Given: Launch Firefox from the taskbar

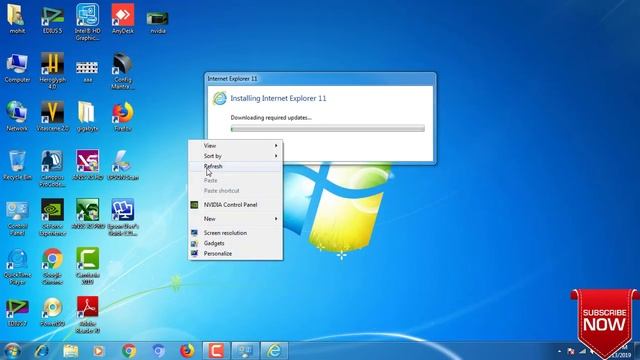Looking at the screenshot, I should click(x=187, y=351).
